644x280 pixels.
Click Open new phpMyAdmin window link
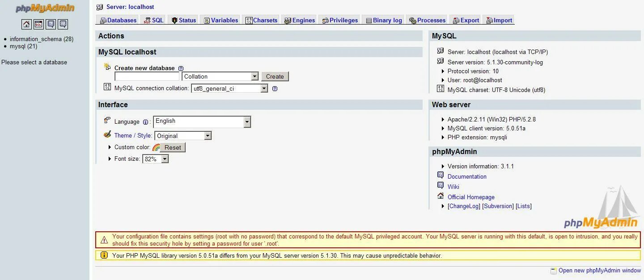pyautogui.click(x=600, y=270)
